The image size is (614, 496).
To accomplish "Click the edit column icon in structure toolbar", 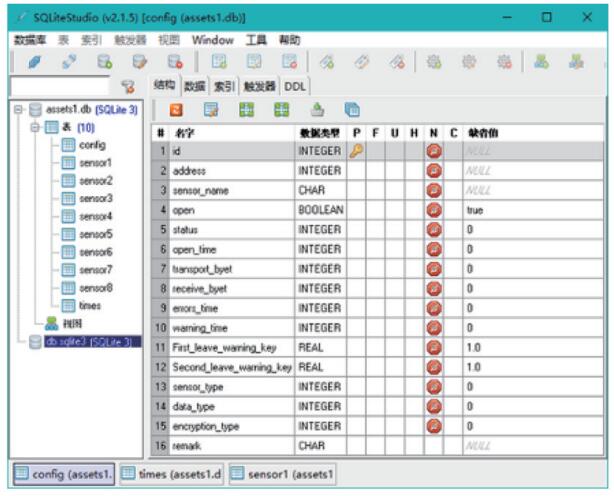I will click(x=211, y=110).
